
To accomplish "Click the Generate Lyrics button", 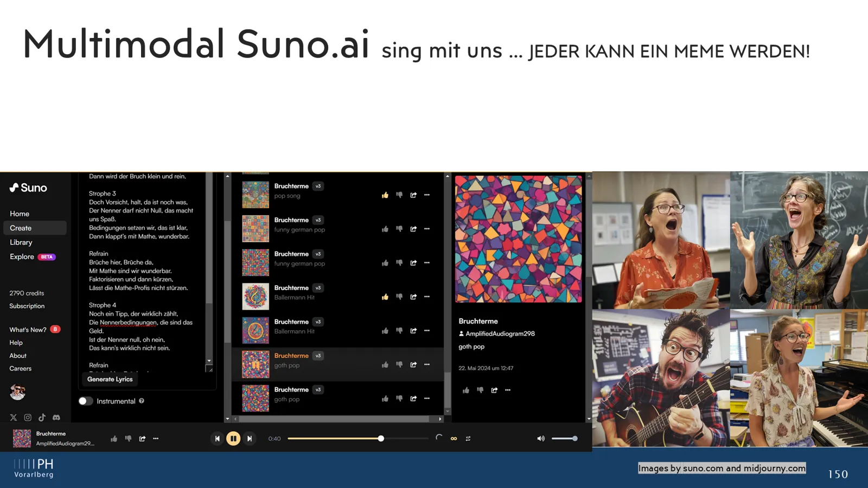I will click(110, 379).
